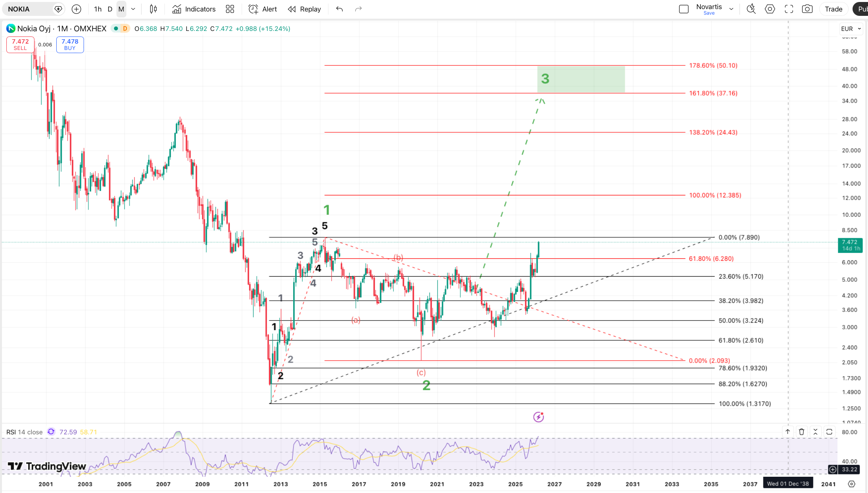This screenshot has width=868, height=493.
Task: Maximize the RSI pane
Action: click(829, 432)
